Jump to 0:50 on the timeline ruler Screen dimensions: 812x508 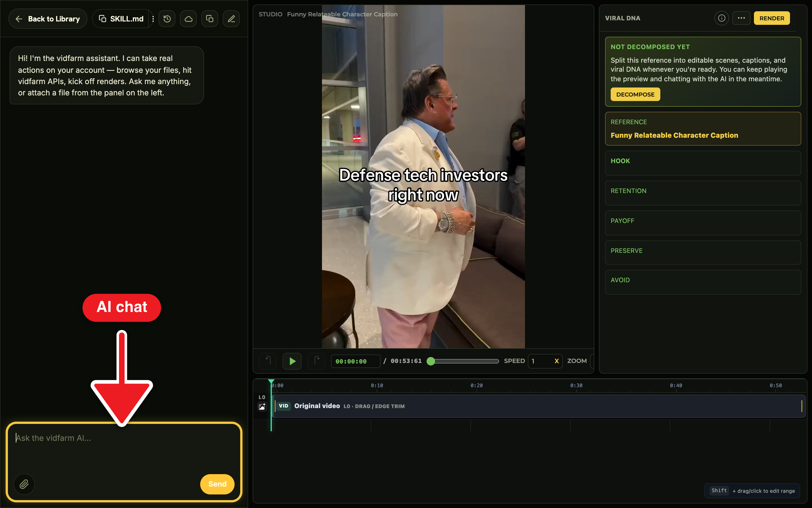point(775,385)
